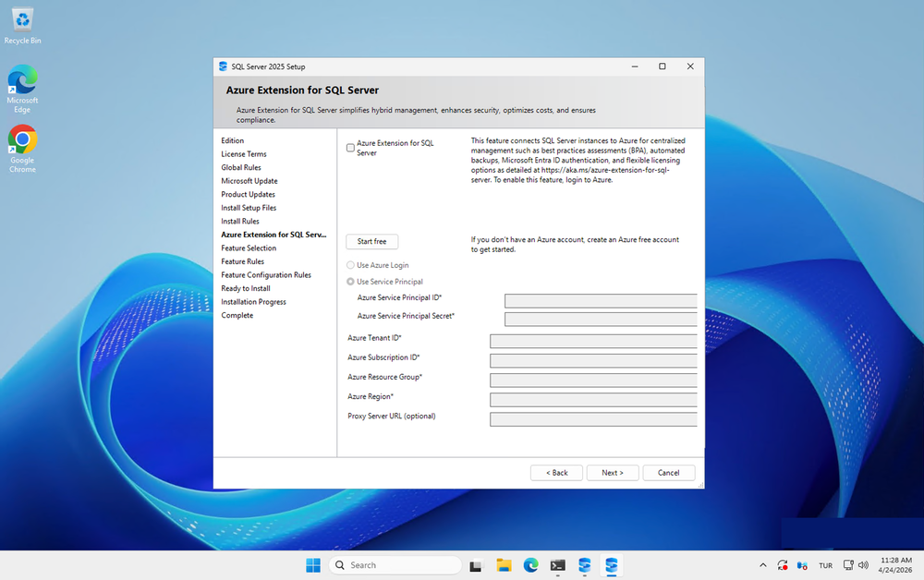Click the Task View taskbar icon
Screen dimensions: 924x580
[x=477, y=565]
